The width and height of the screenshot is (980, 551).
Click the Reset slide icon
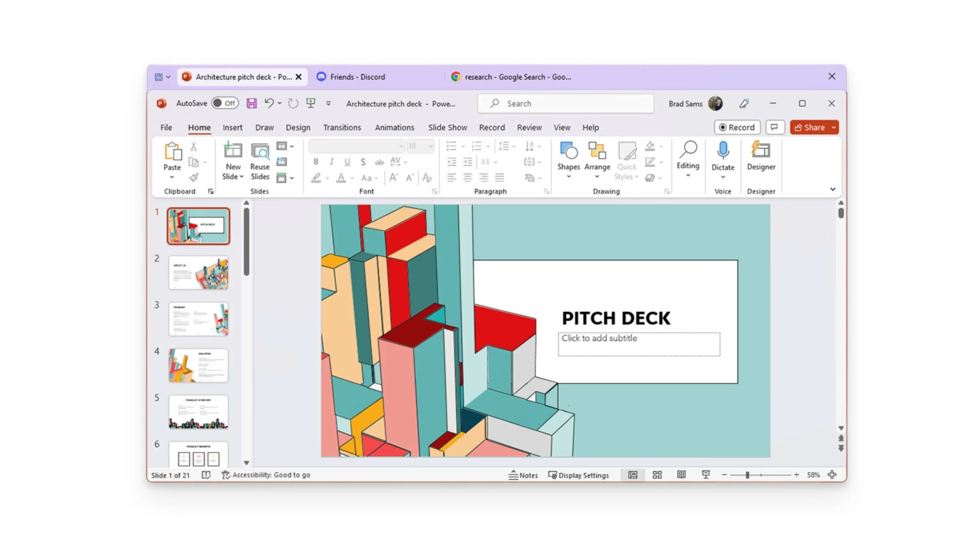(282, 162)
